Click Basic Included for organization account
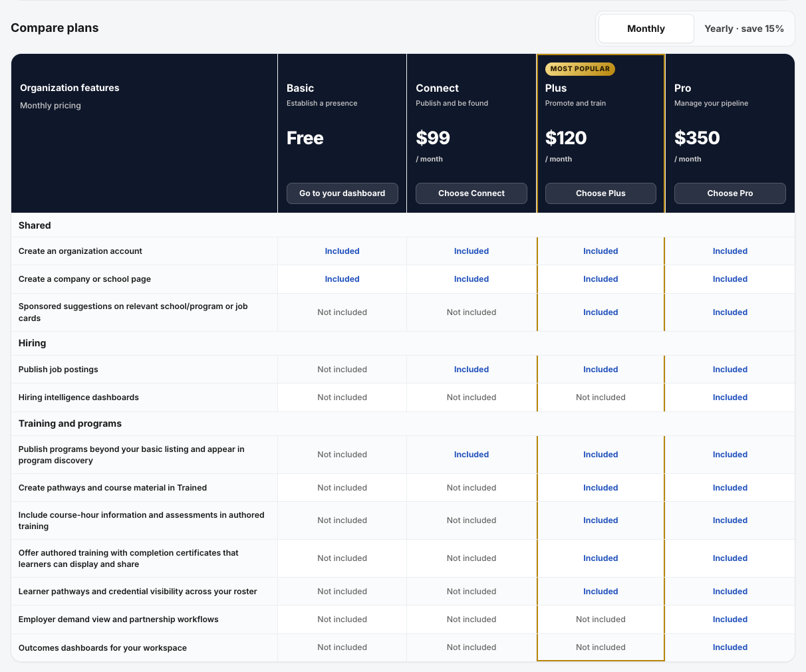This screenshot has height=672, width=806. (x=342, y=251)
